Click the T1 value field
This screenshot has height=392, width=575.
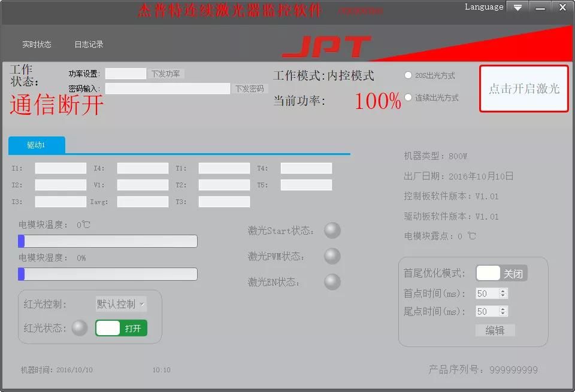[225, 168]
